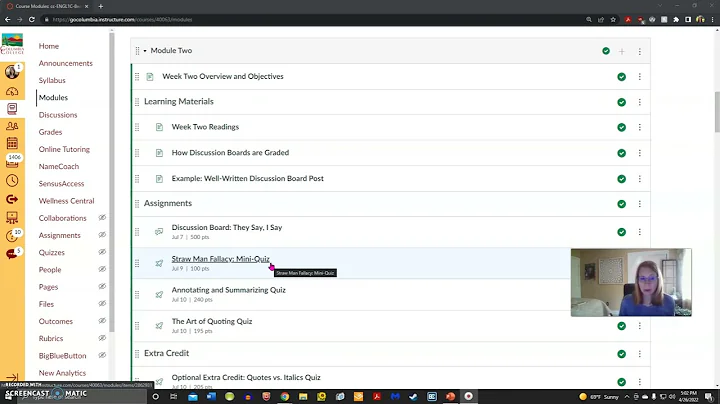Click the add item plus in Module Two
This screenshot has height=404, width=720.
click(622, 51)
